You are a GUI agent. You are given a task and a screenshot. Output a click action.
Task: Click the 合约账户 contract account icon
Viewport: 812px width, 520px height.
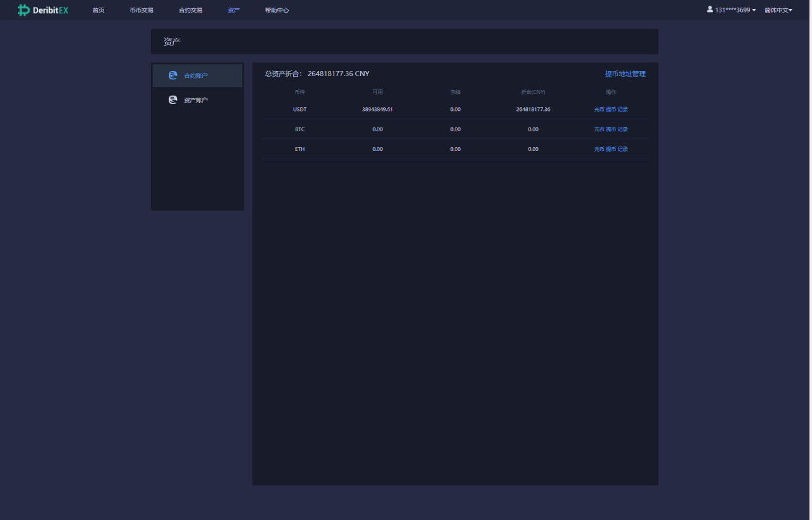click(173, 75)
